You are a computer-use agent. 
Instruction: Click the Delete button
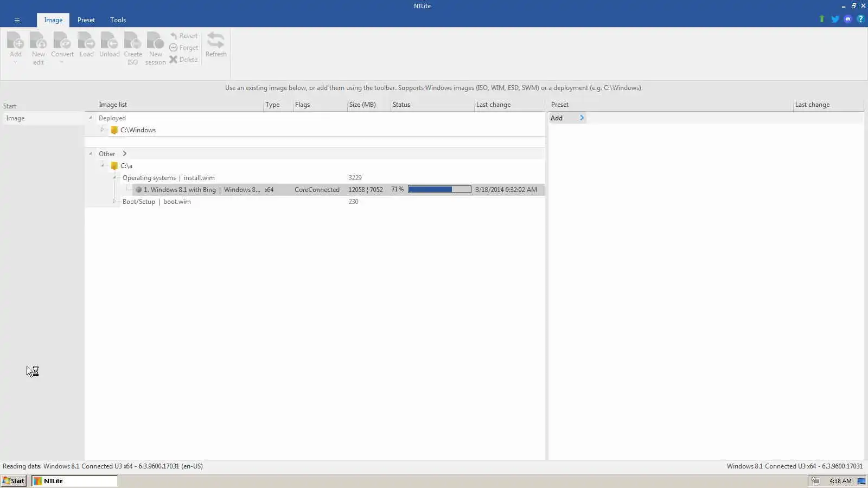pos(183,60)
